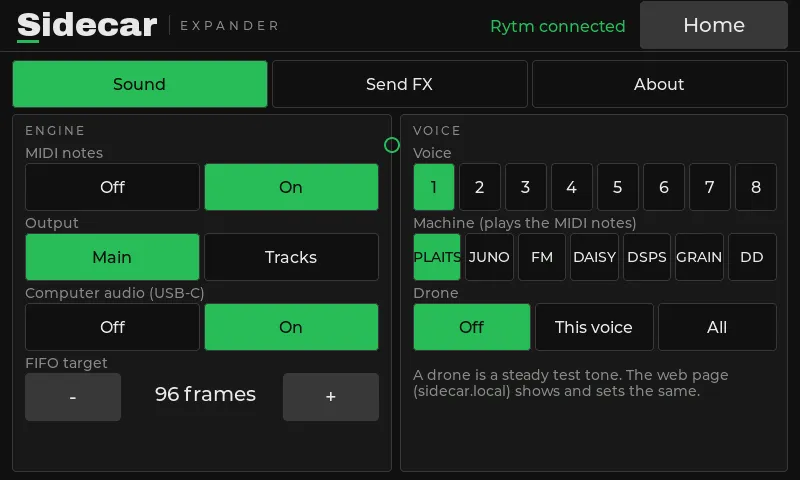Choose the PLAITS machine
The width and height of the screenshot is (800, 480).
click(437, 257)
